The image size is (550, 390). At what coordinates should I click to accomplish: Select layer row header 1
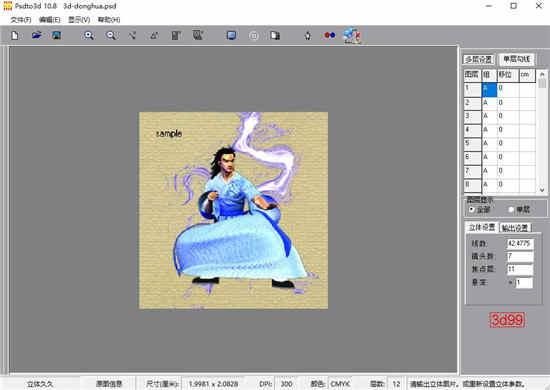472,89
